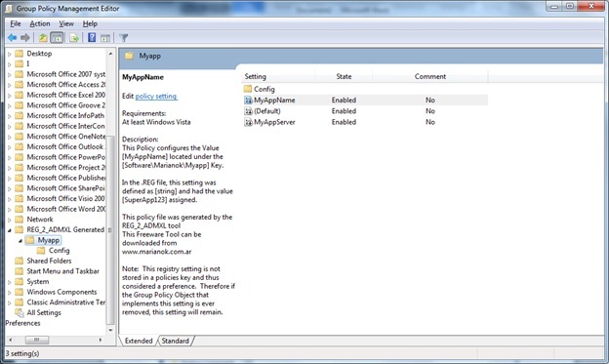Open the Help toolbar icon
The height and width of the screenshot is (364, 609).
[92, 38]
